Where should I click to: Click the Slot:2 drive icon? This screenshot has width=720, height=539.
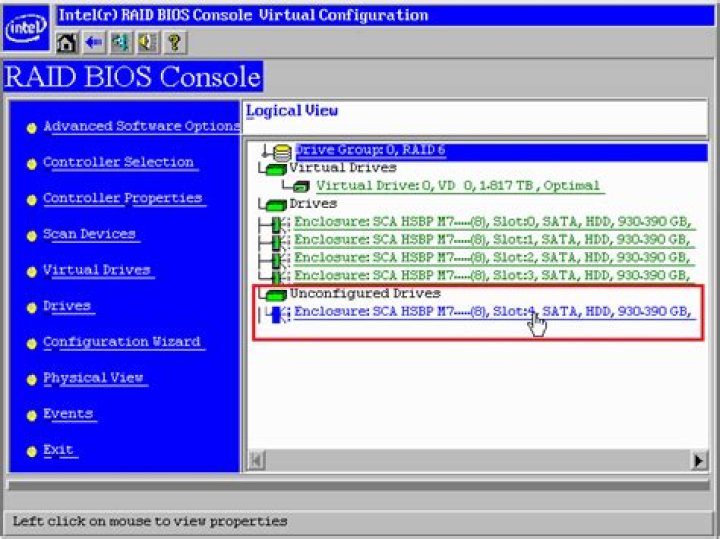tap(278, 259)
